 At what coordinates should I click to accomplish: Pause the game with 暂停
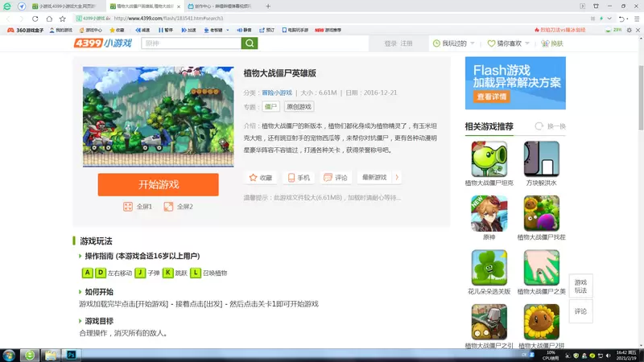tap(166, 30)
